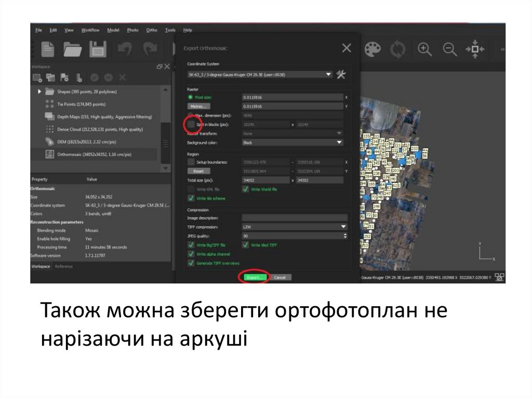Open the Help menu
The width and height of the screenshot is (532, 398).
(x=188, y=30)
